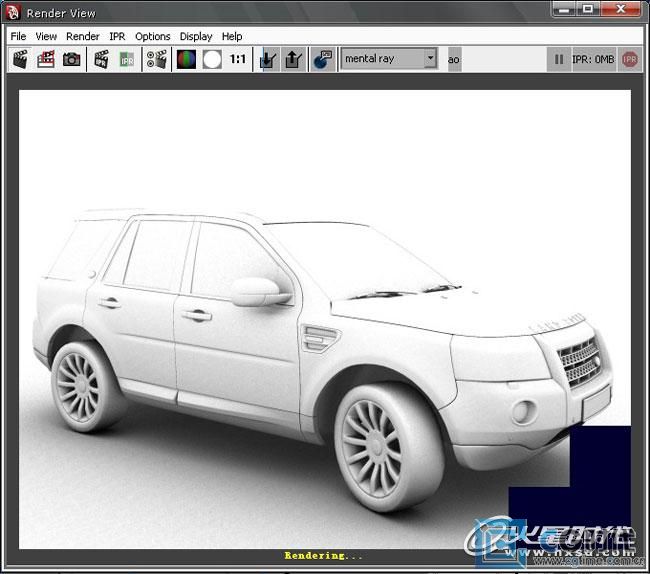
Task: Toggle the Display RGB channels icon
Action: pos(186,59)
